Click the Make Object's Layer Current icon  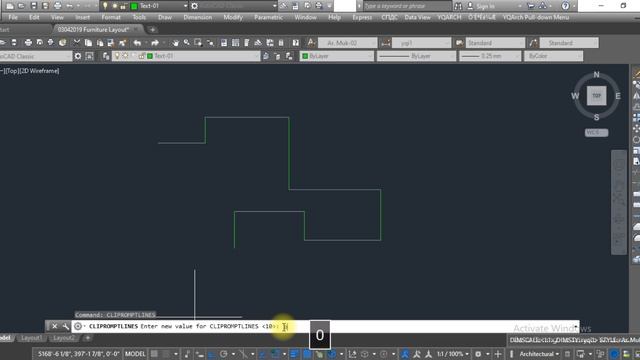(x=266, y=56)
